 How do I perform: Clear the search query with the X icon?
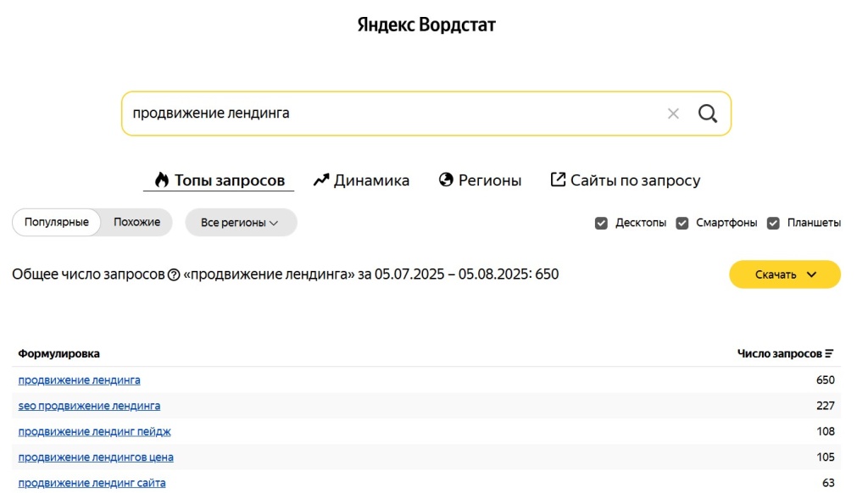(x=673, y=114)
